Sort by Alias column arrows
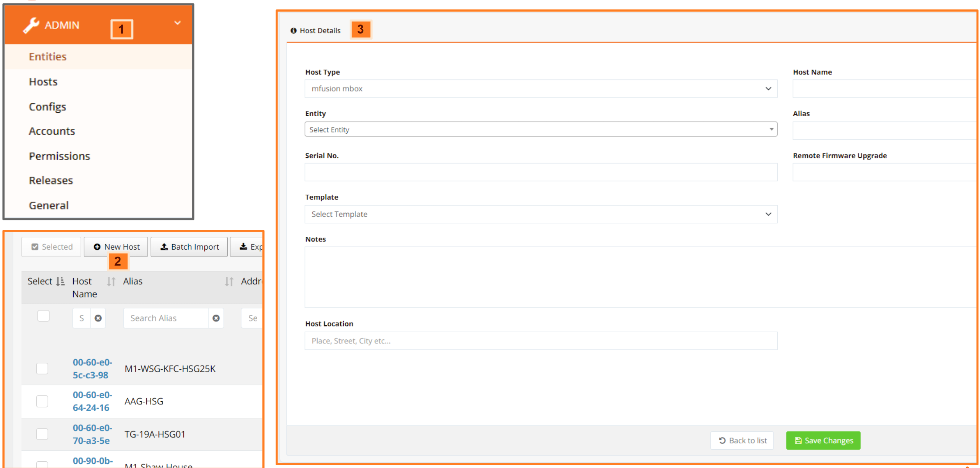 pyautogui.click(x=229, y=282)
